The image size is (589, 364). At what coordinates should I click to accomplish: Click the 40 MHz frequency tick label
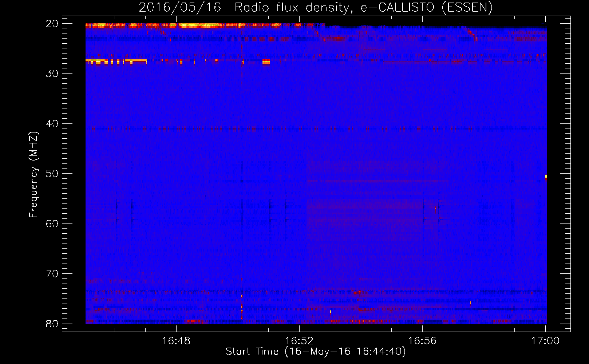[52, 124]
